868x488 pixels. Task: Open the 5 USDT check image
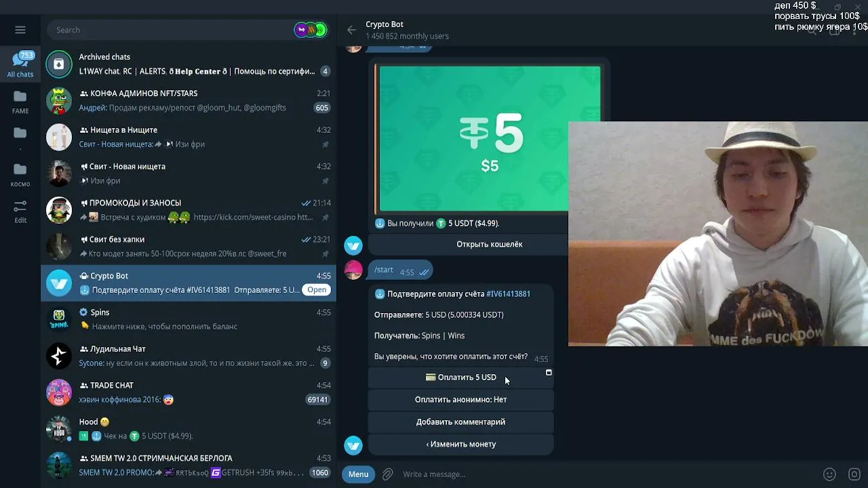click(490, 139)
